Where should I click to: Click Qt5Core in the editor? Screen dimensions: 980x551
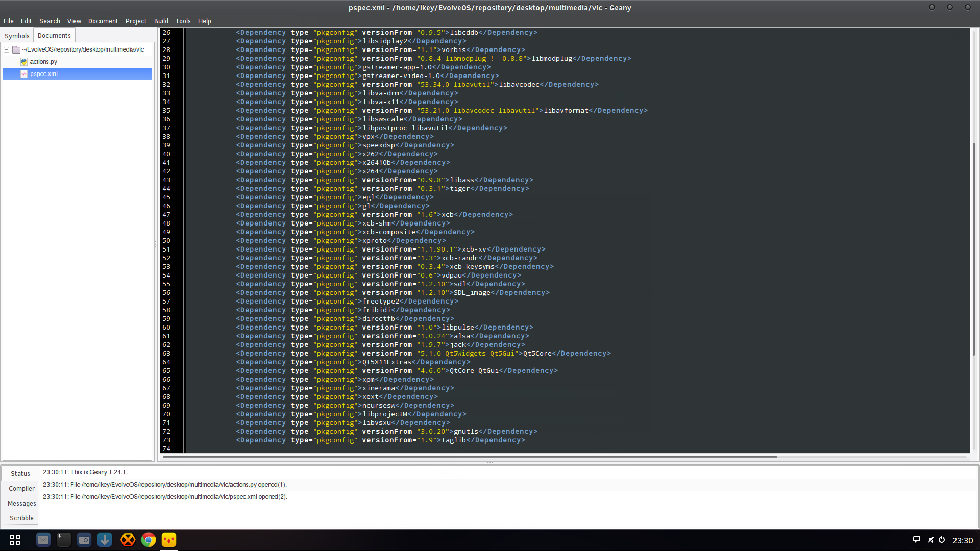[x=537, y=354]
